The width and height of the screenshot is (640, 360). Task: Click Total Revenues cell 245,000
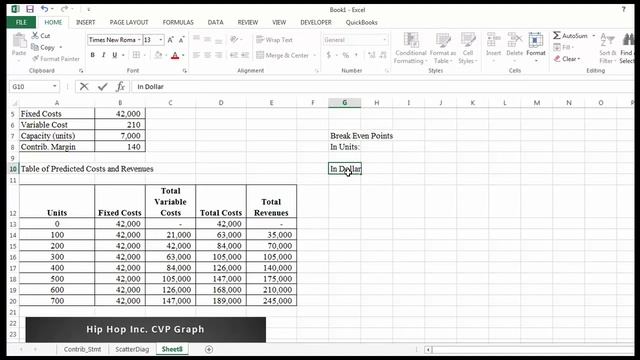click(x=271, y=301)
